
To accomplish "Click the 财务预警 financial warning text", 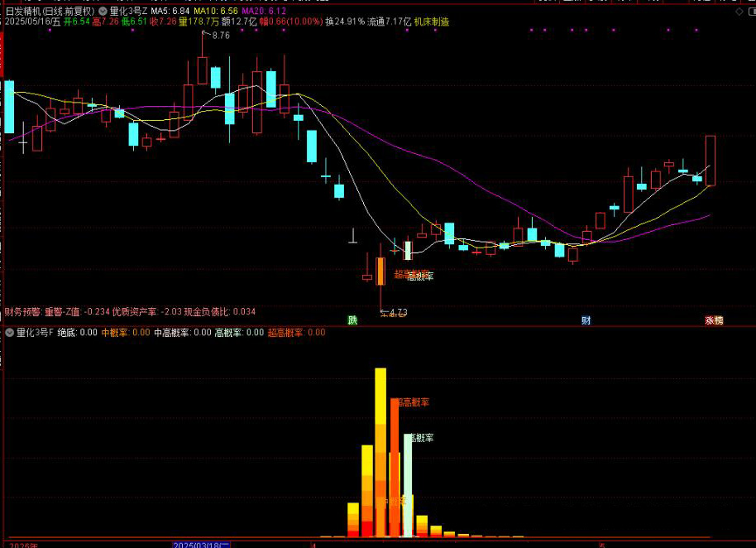I will click(22, 312).
